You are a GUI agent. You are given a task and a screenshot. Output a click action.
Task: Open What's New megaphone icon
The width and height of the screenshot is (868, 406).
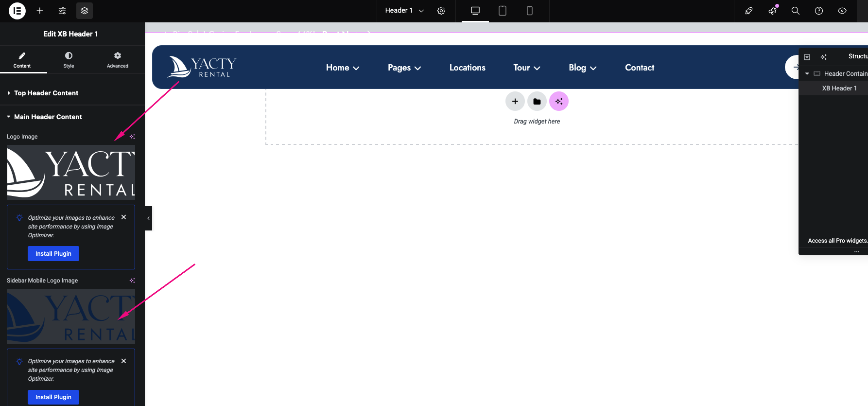tap(772, 11)
